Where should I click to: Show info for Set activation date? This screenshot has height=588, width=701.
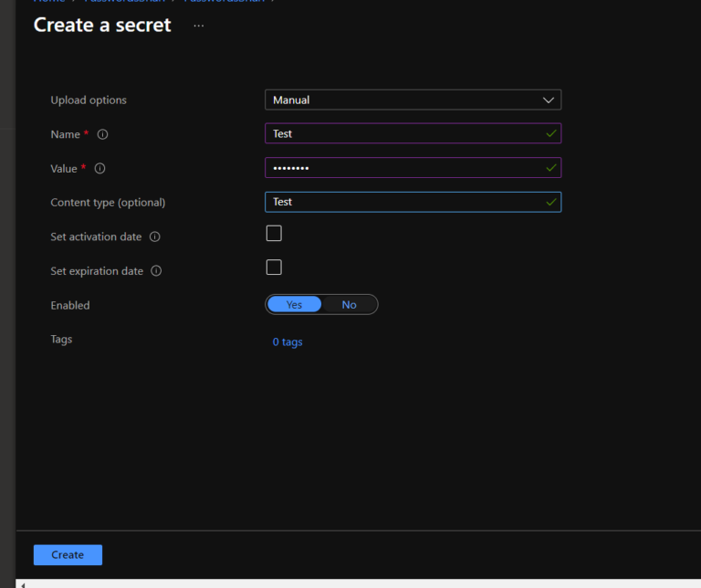[x=155, y=236]
